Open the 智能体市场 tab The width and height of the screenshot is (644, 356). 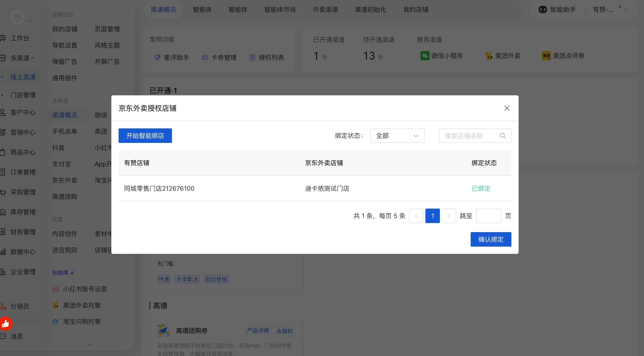click(280, 10)
